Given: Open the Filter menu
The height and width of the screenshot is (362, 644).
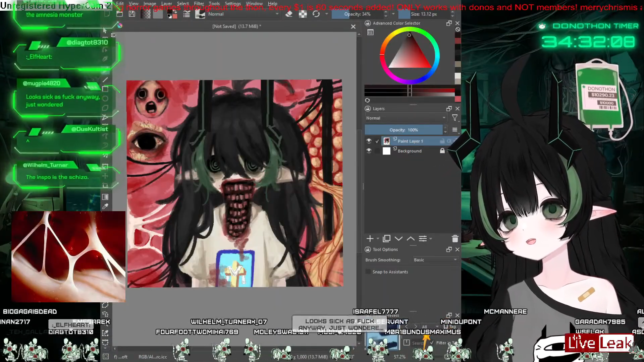Looking at the screenshot, I should click(x=199, y=4).
